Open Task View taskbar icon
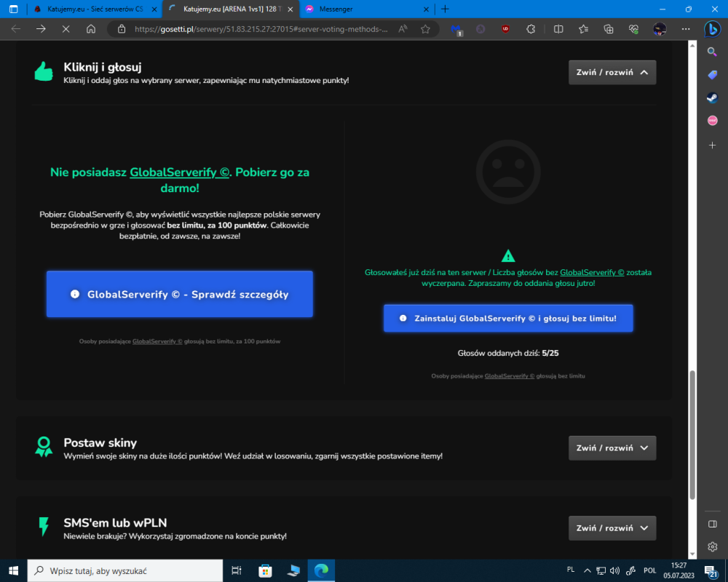This screenshot has width=728, height=582. [x=237, y=570]
